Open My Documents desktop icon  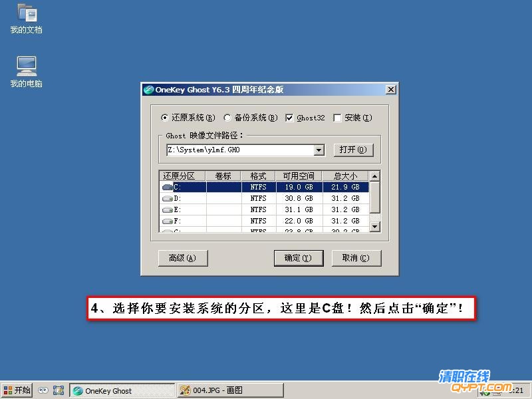(27, 19)
